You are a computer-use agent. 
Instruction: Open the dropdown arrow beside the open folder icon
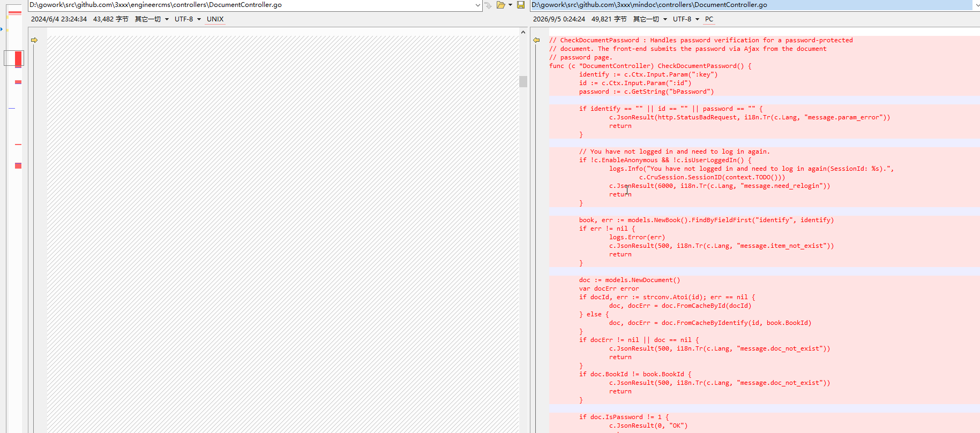click(x=510, y=5)
